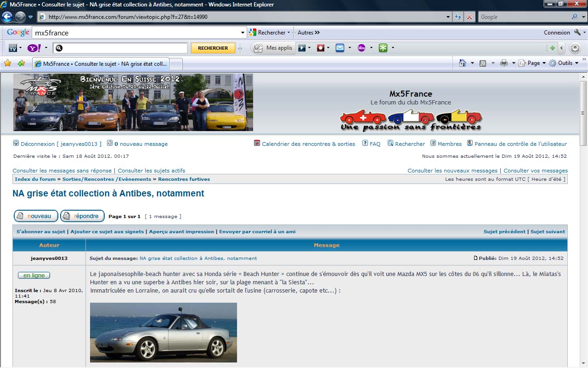Open search provider dropdown in IE search box

584,17
